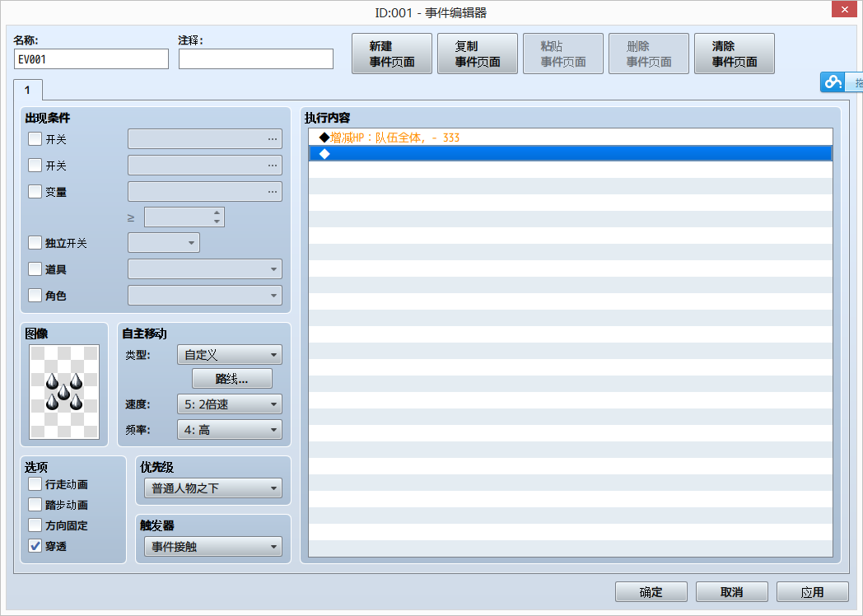
Task: Click the variable threshold number stepper
Action: 217,217
